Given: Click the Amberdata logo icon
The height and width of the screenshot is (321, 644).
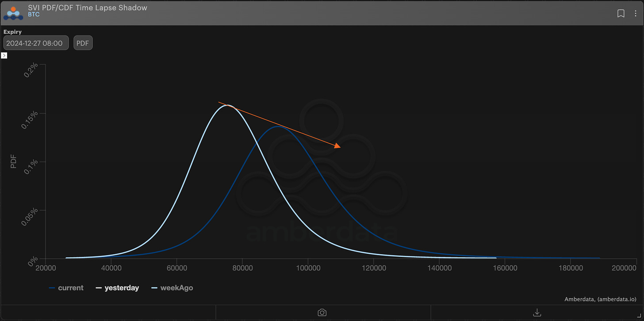Looking at the screenshot, I should [13, 13].
